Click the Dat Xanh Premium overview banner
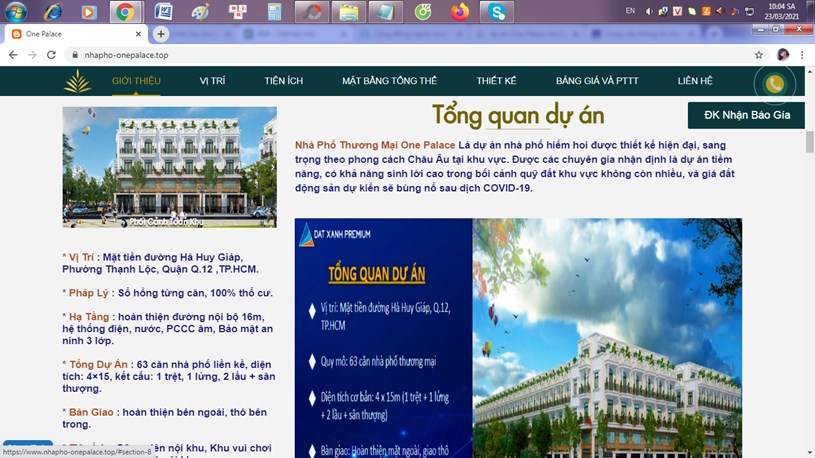This screenshot has height=458, width=815. 518,338
